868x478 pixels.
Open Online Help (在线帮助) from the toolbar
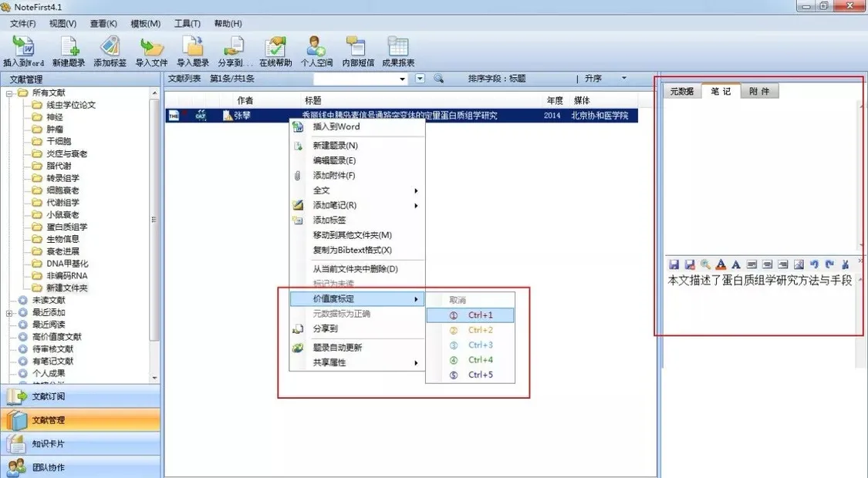275,52
